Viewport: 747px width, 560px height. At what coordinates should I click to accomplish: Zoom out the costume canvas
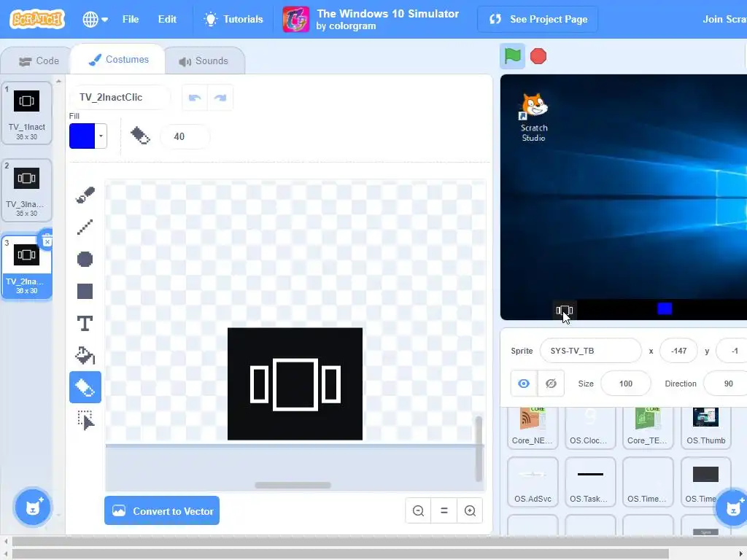(418, 511)
